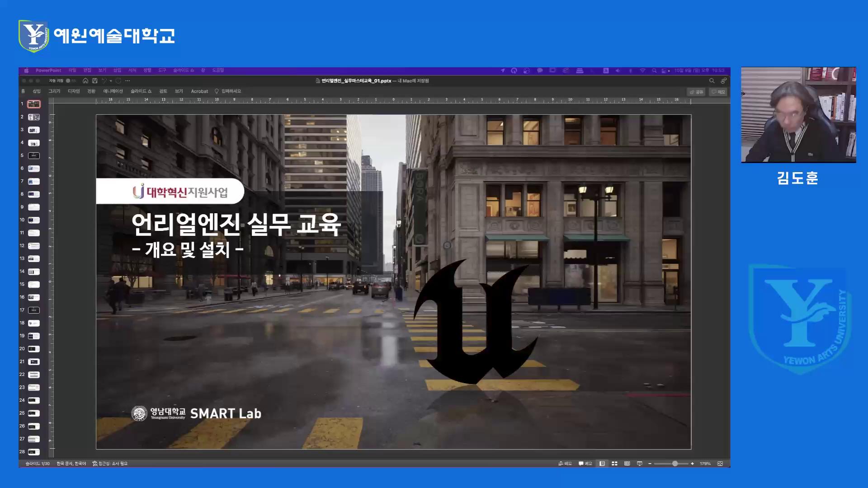Fit slide to current window using status bar icon
Screen dimensions: 868x488
click(x=720, y=463)
